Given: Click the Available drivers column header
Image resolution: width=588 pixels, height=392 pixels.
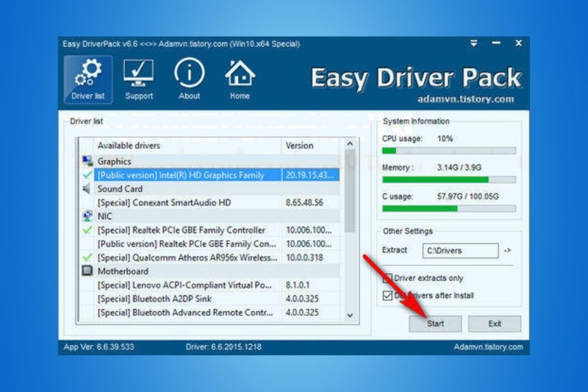Looking at the screenshot, I should click(x=187, y=146).
